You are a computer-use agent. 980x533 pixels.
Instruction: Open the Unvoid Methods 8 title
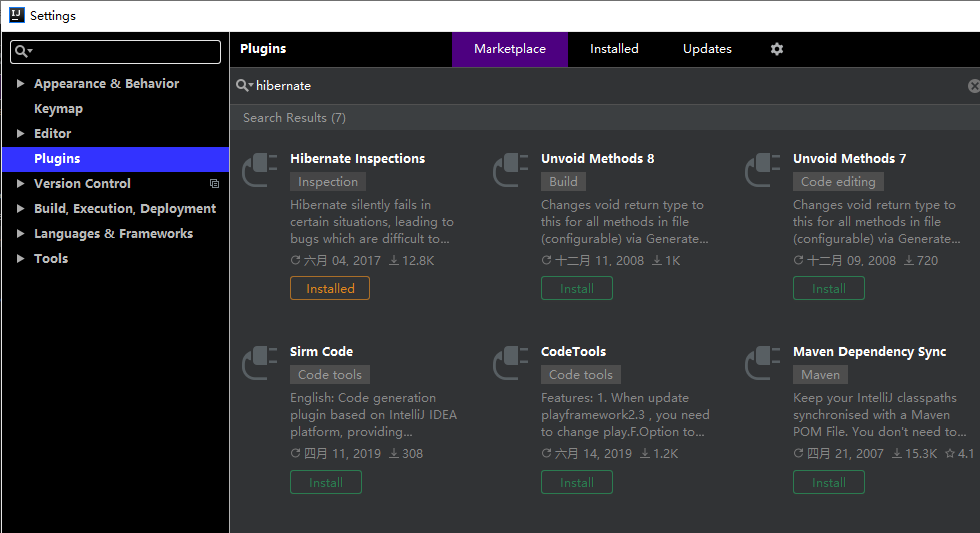pos(598,159)
